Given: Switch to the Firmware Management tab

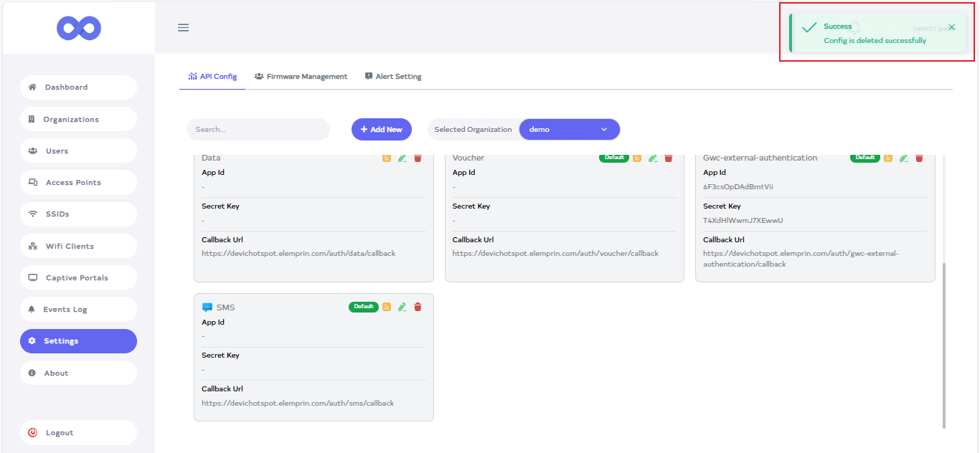Looking at the screenshot, I should click(x=301, y=77).
